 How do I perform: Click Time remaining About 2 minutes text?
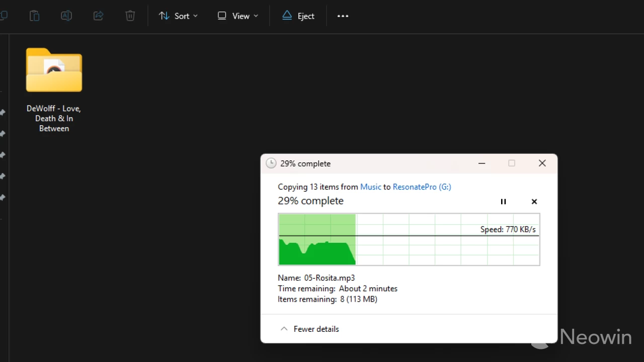[338, 289]
